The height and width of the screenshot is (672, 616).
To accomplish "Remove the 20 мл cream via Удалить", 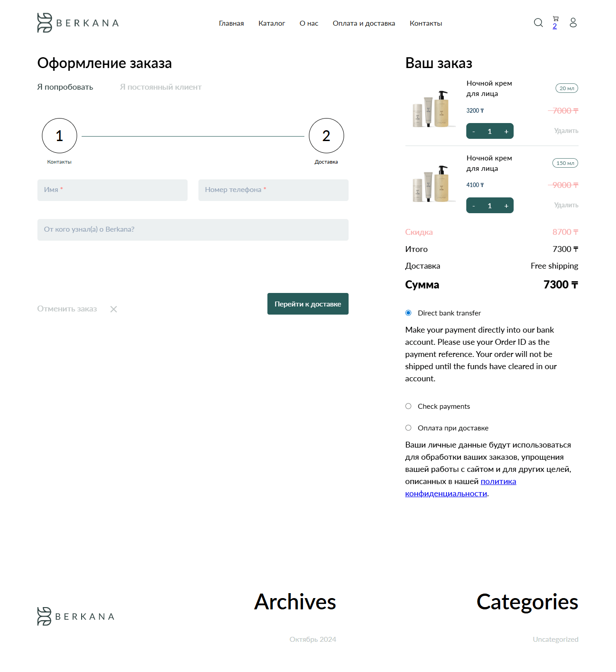I will click(566, 131).
